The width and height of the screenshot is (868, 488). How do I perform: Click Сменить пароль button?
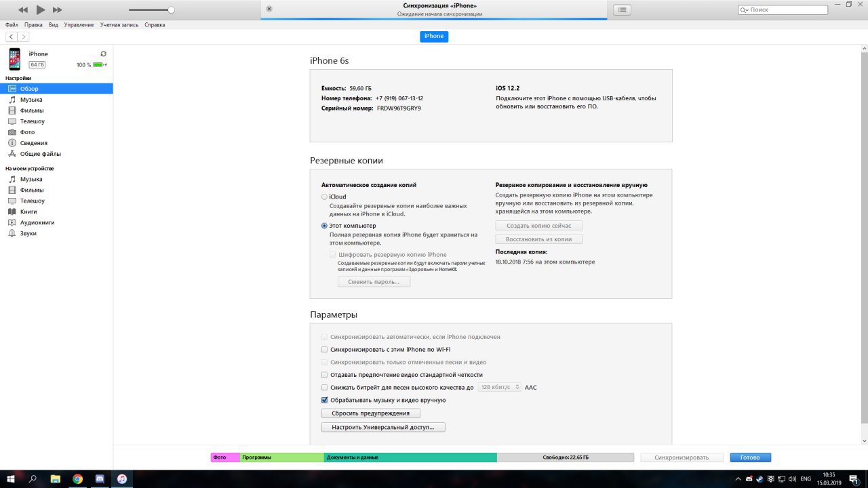(x=374, y=281)
